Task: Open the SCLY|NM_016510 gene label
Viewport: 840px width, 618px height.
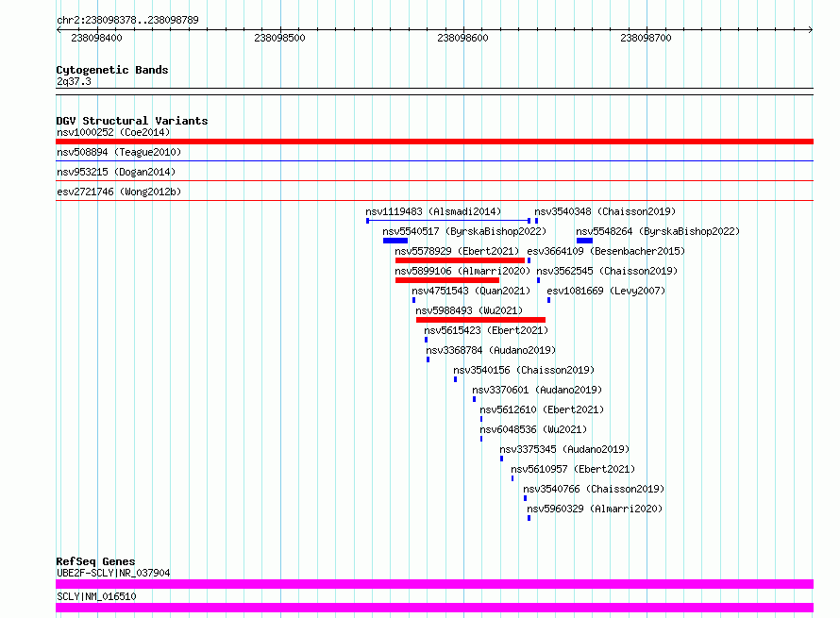Action: [x=96, y=596]
